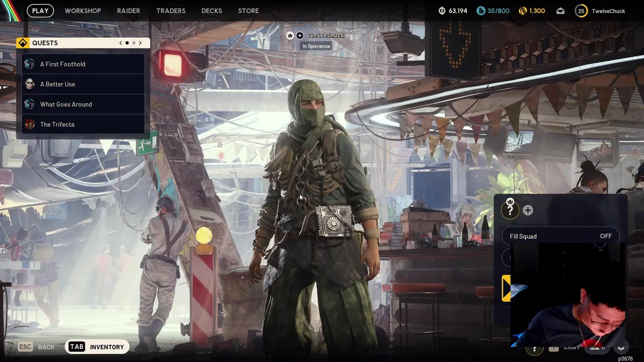Open the RAIDER tab
644x362 pixels.
pos(128,11)
